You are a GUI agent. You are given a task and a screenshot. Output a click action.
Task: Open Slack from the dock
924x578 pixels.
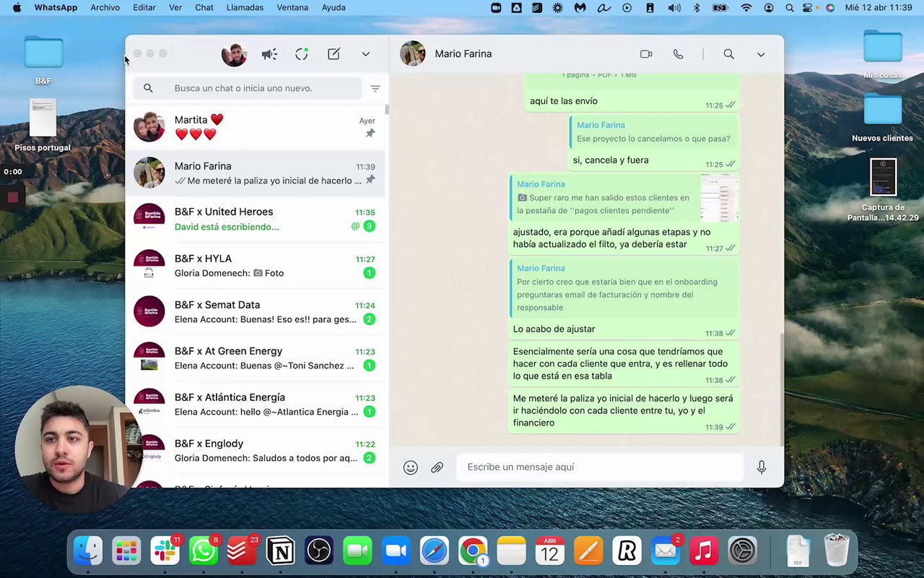click(x=165, y=551)
